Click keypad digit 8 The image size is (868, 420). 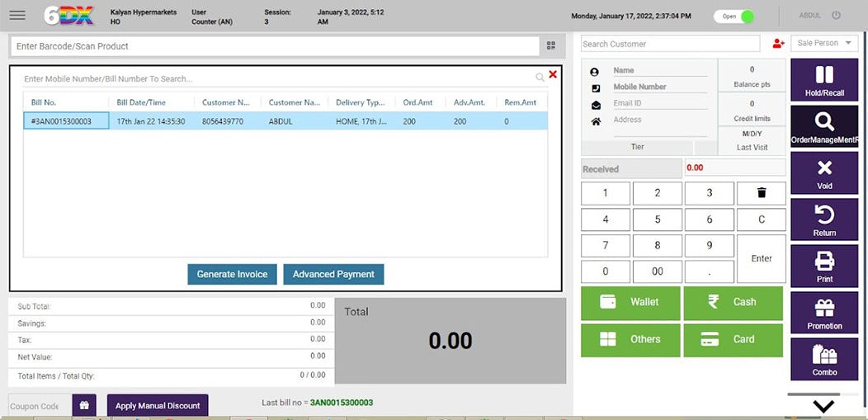pos(657,246)
